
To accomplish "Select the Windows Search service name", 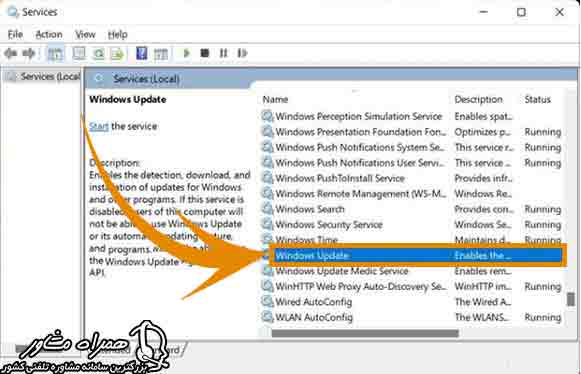I will coord(310,209).
